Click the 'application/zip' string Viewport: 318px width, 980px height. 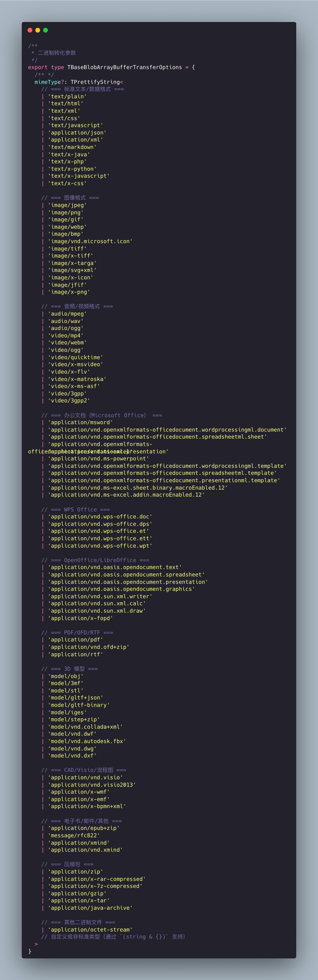click(x=75, y=872)
